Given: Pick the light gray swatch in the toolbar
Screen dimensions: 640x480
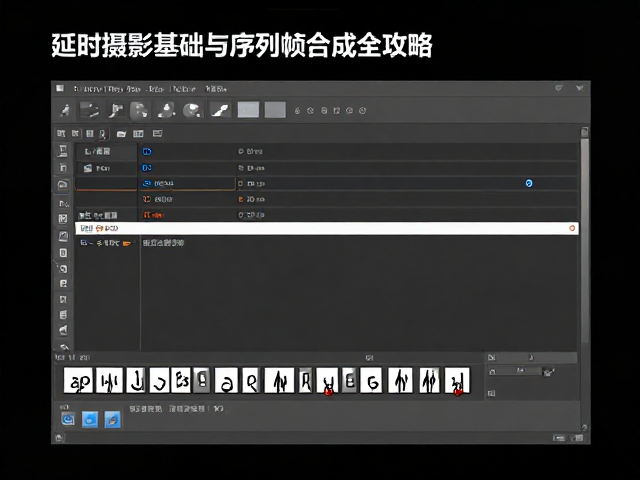Looking at the screenshot, I should coord(248,110).
